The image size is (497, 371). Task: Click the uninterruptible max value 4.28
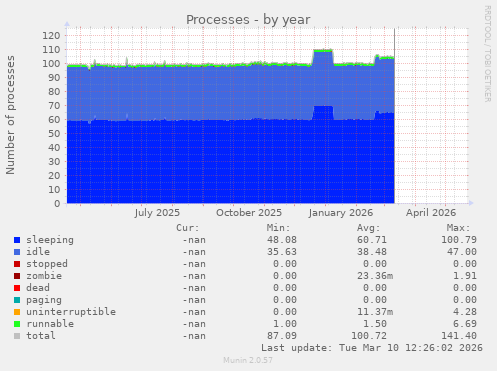(465, 312)
